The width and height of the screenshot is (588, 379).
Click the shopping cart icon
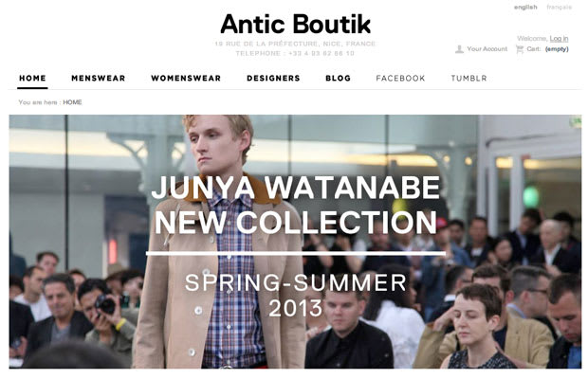tap(520, 49)
